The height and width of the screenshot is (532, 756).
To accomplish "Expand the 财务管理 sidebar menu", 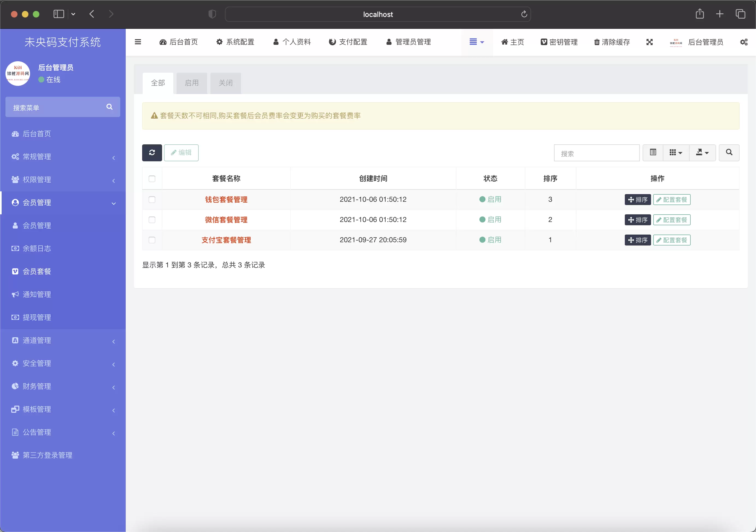I will pyautogui.click(x=63, y=386).
